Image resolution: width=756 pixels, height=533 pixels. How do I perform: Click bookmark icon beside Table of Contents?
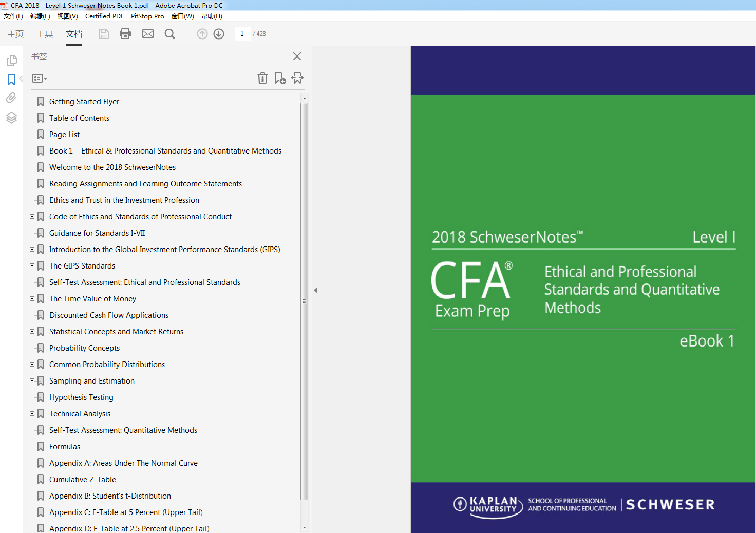click(x=41, y=118)
